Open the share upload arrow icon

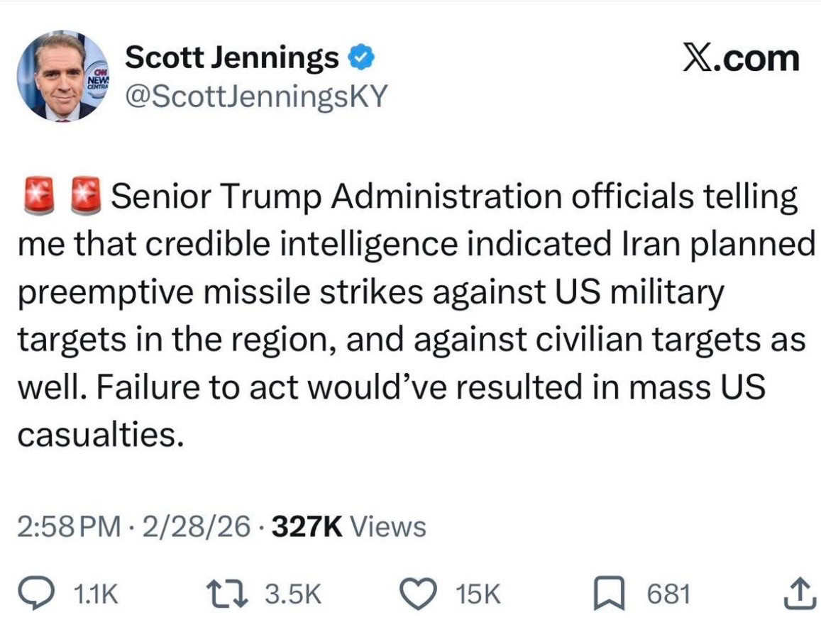tap(796, 594)
